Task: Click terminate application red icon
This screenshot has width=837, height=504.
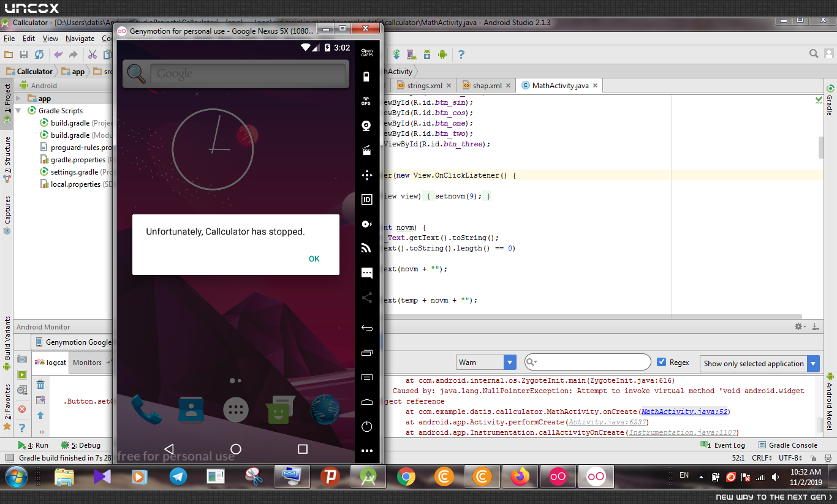Action: coord(22,409)
